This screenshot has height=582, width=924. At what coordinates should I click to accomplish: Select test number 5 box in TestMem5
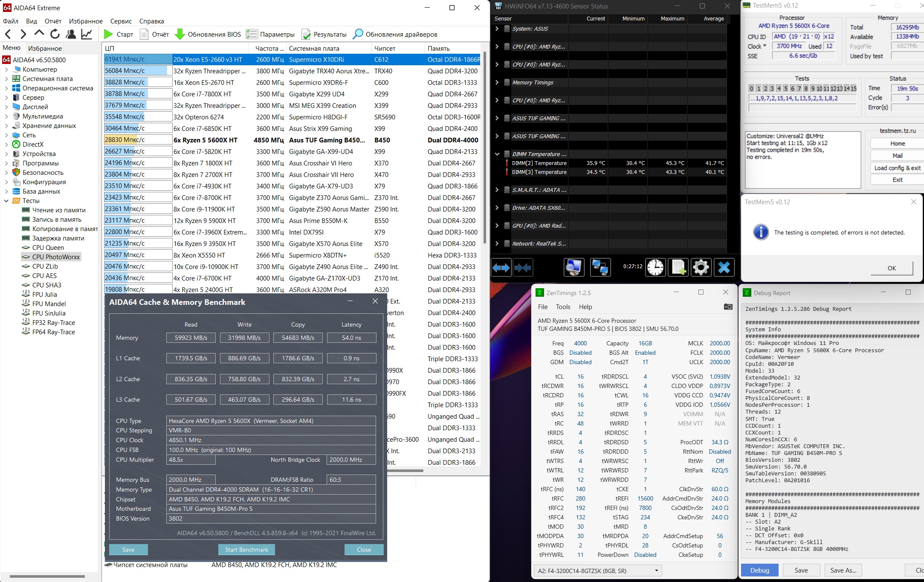click(x=785, y=89)
